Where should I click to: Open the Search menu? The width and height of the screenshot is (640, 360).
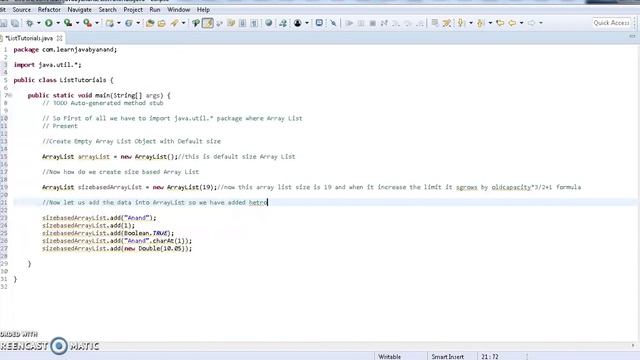point(107,9)
